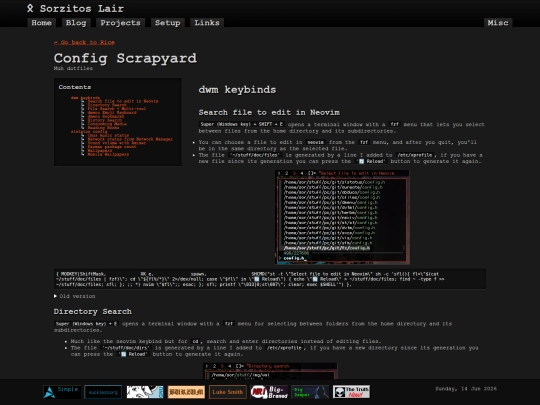Jump to 'Search file to edit in Neovim' in Contents
The height and width of the screenshot is (405, 540).
point(123,101)
